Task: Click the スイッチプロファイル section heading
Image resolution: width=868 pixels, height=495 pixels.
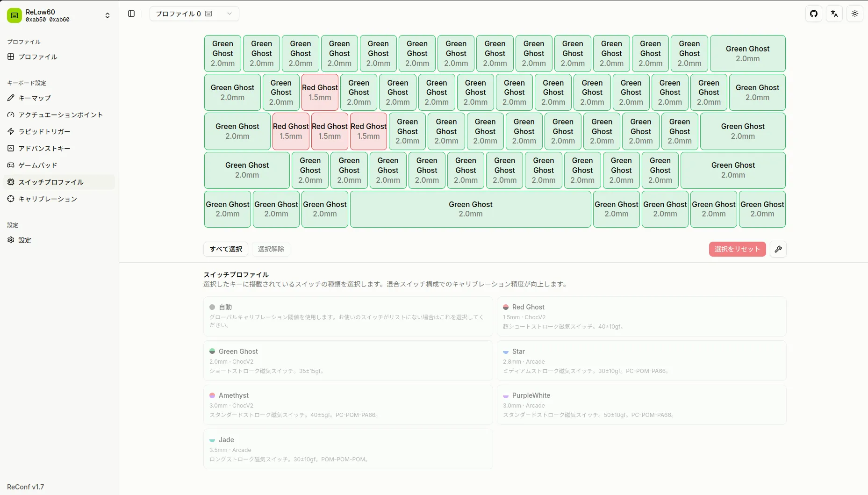Action: point(236,275)
